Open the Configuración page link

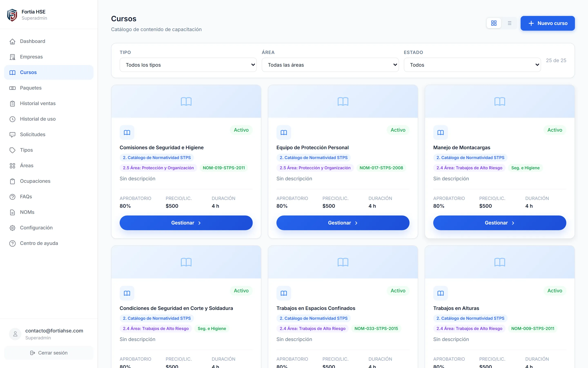[49, 228]
